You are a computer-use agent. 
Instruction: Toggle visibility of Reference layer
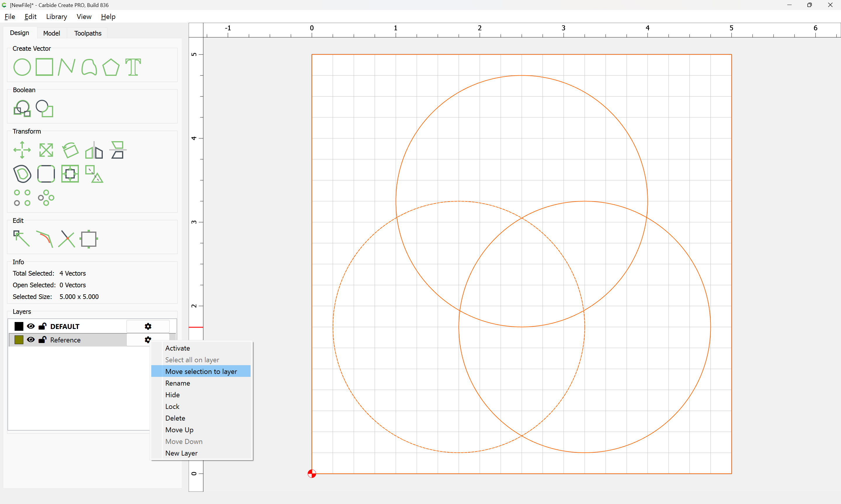coord(31,340)
